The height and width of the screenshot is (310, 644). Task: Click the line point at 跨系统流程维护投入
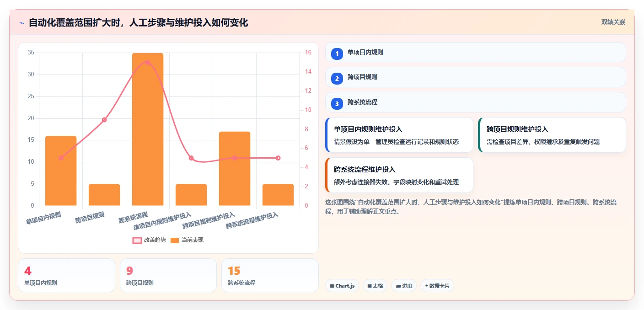(278, 158)
